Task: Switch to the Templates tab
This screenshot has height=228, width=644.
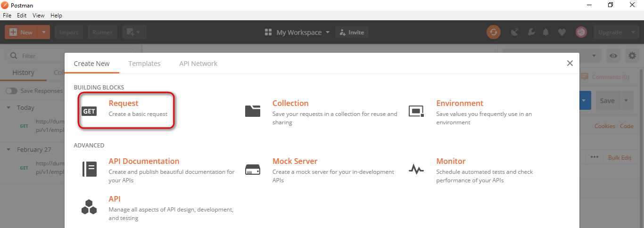Action: click(x=144, y=63)
